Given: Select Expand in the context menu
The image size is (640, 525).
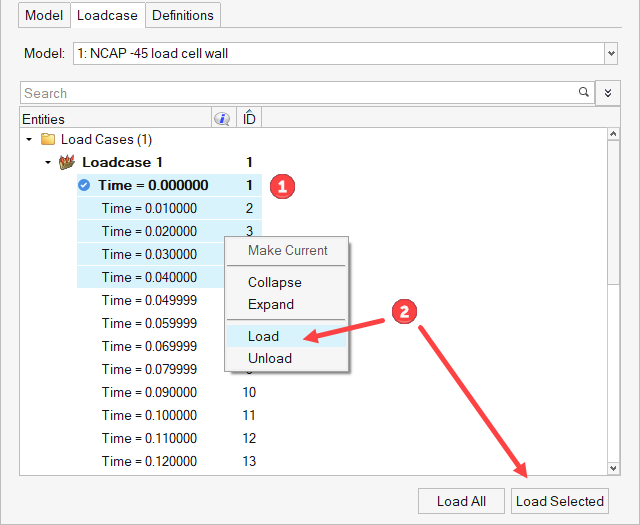Looking at the screenshot, I should 271,304.
